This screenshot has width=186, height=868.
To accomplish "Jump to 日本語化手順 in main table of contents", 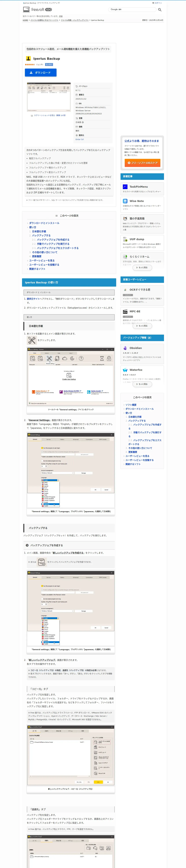I will coord(39,231).
